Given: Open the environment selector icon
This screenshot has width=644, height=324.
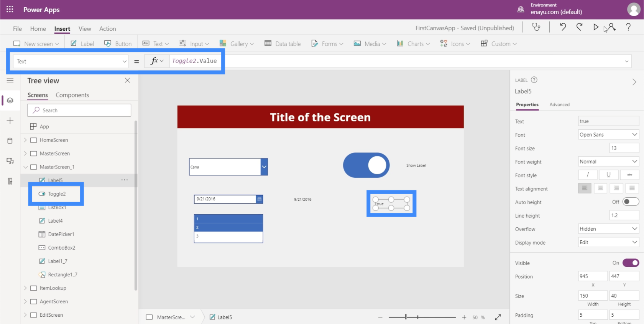Looking at the screenshot, I should (521, 9).
